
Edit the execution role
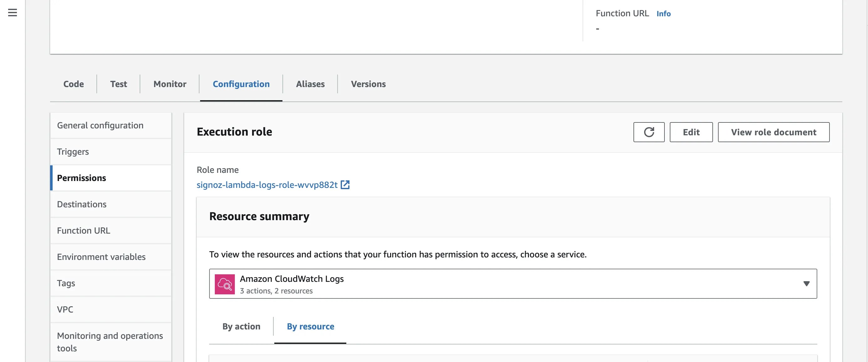pos(691,132)
